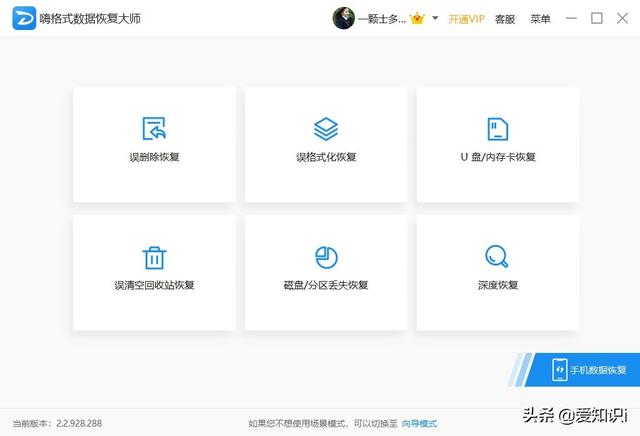Image resolution: width=640 pixels, height=436 pixels.
Task: Open U盘/内存卡恢复 memory card icon
Action: pyautogui.click(x=497, y=129)
